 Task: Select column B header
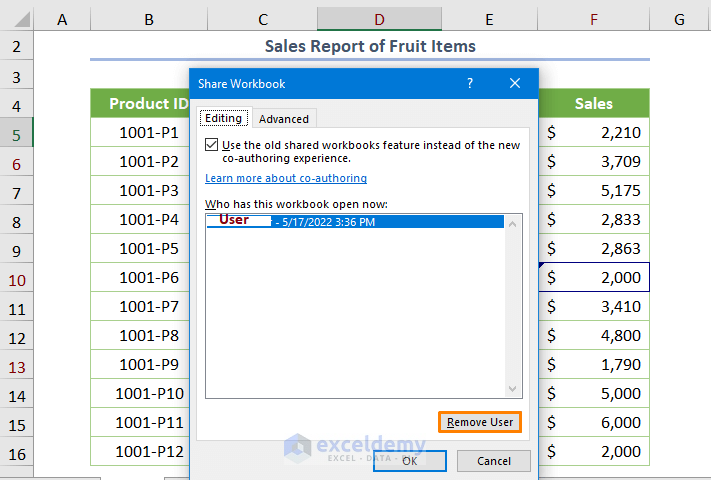(148, 19)
